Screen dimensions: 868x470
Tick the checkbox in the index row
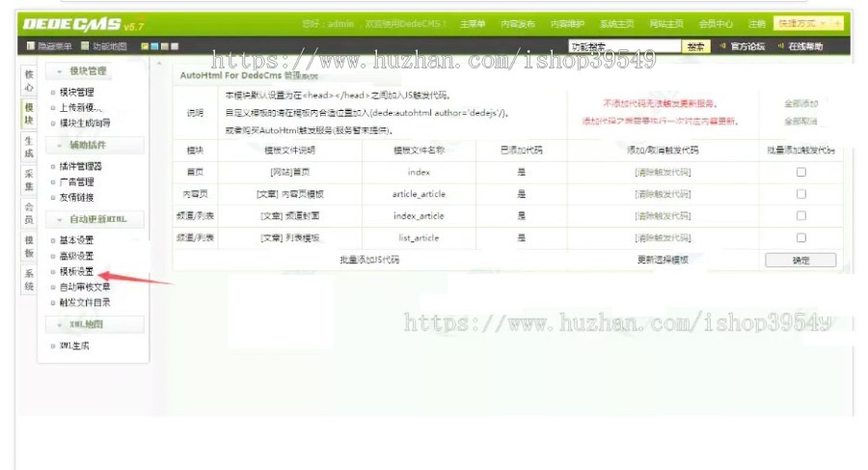pyautogui.click(x=801, y=173)
